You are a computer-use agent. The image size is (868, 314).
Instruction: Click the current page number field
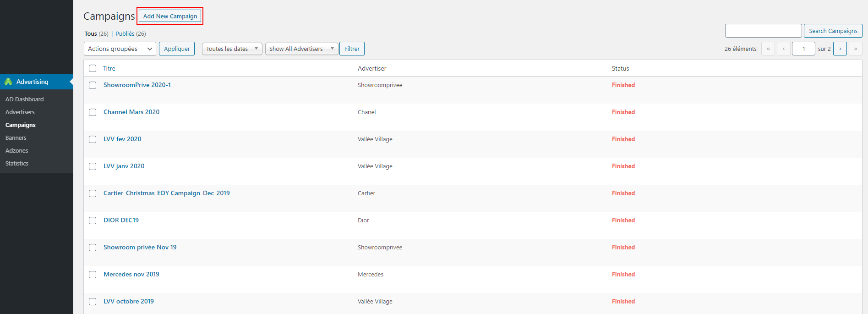pyautogui.click(x=803, y=49)
